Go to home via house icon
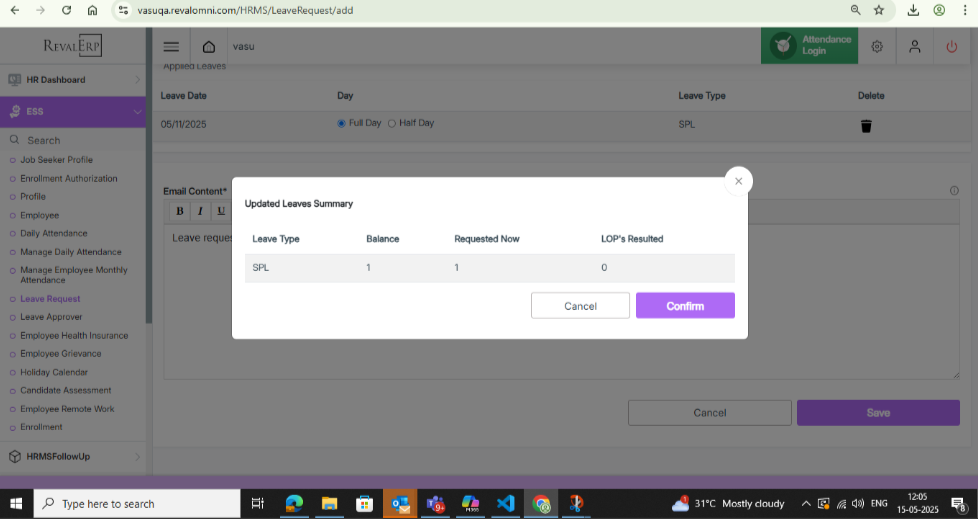 coord(208,47)
